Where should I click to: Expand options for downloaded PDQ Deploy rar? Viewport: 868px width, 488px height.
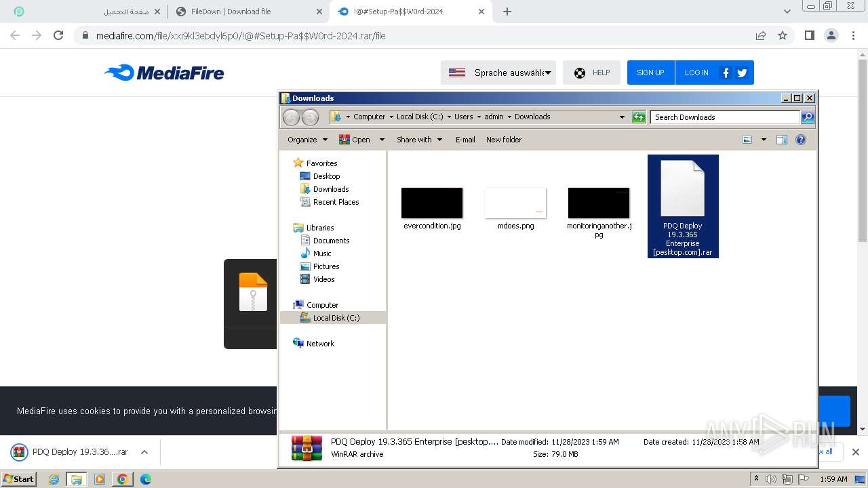pos(144,452)
